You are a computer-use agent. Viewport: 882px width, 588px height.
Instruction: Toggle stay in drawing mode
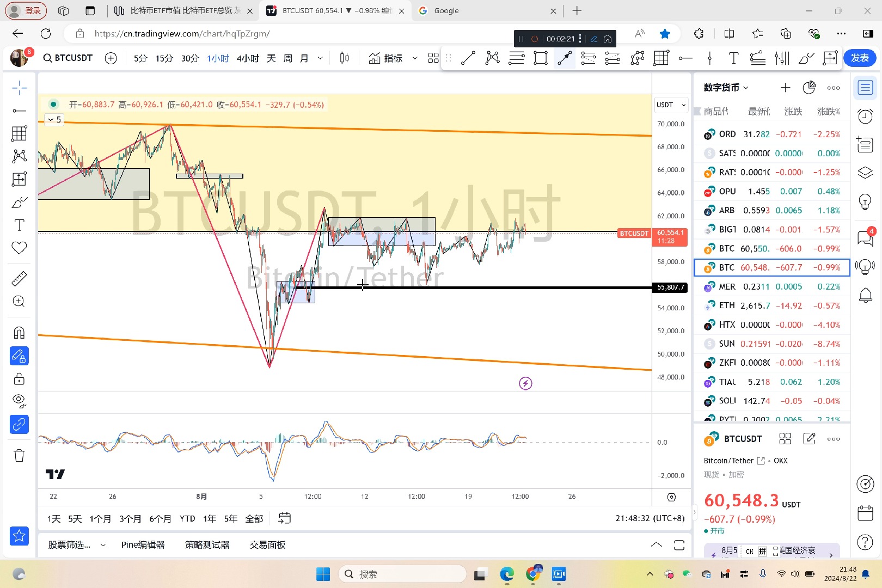19,356
